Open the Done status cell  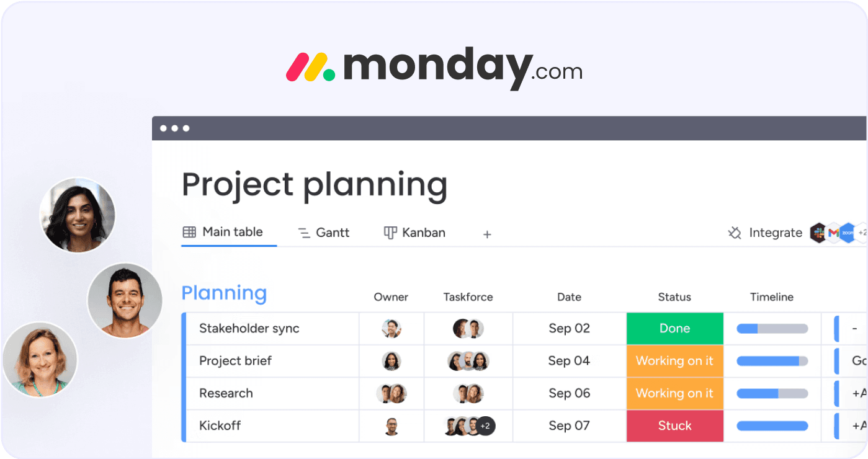click(674, 329)
